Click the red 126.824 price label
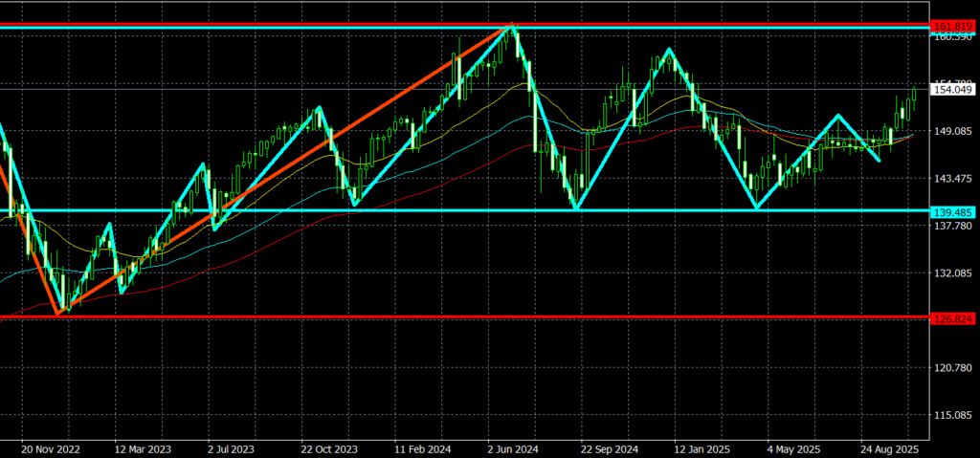Screen dimensions: 980x458 pos(953,317)
